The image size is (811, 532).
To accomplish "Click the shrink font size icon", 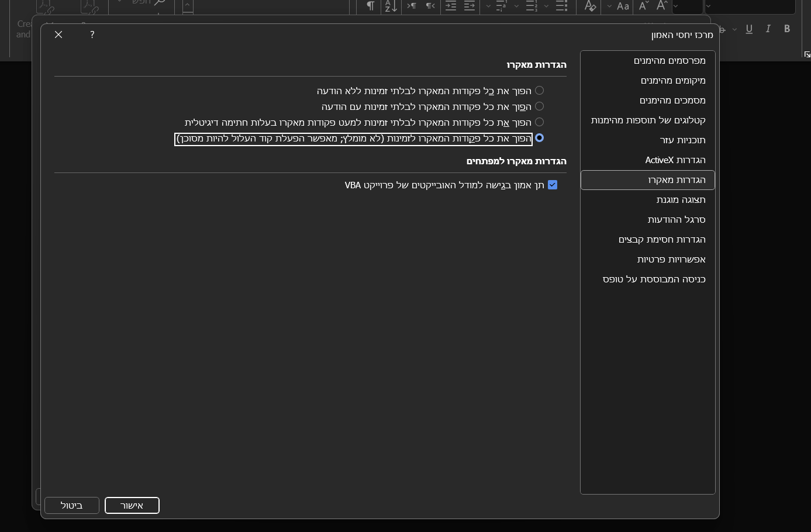I will [643, 6].
